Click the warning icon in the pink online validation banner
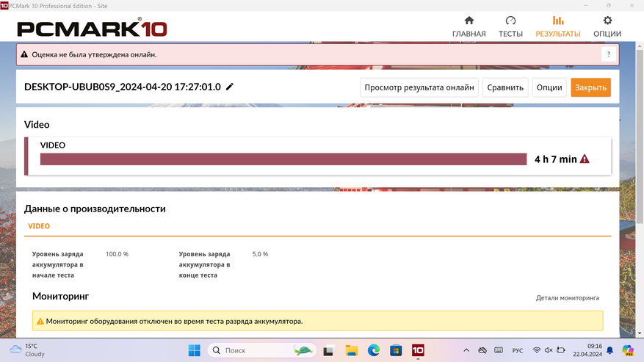Viewport: 644px width, 362px height. 24,54
